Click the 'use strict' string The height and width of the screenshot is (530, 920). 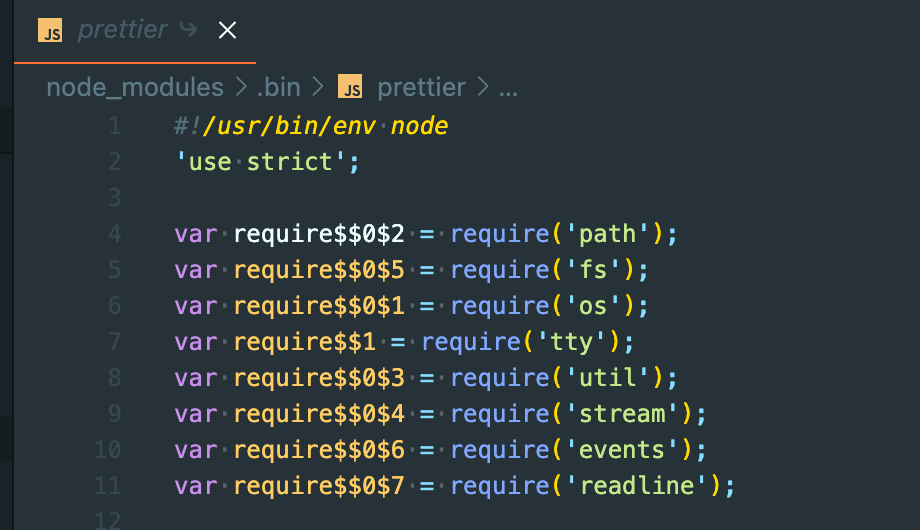tap(261, 162)
